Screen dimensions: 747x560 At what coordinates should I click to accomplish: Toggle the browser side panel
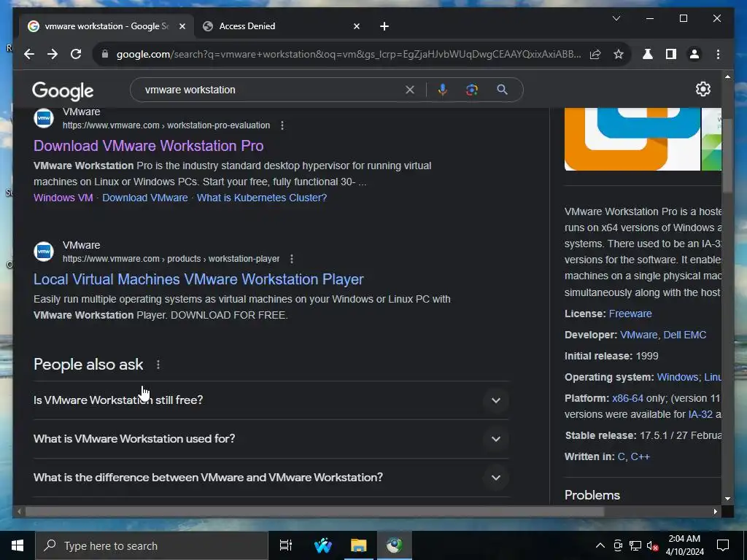(671, 54)
